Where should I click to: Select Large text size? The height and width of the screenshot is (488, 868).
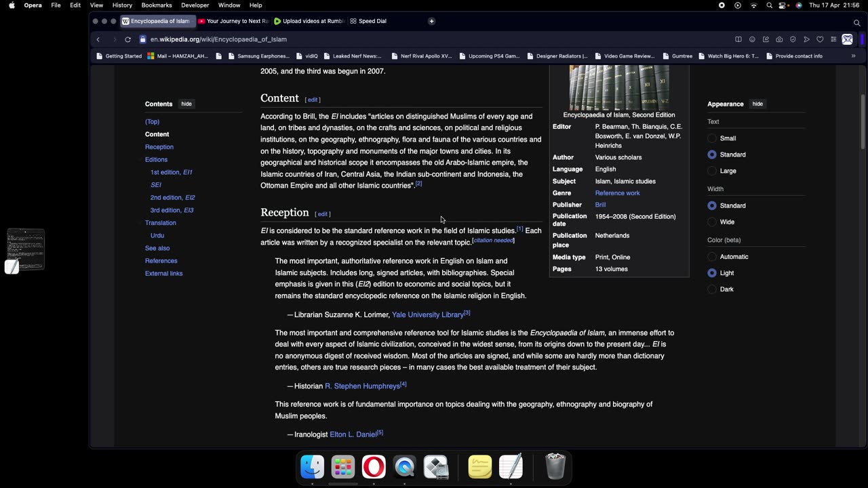[712, 171]
